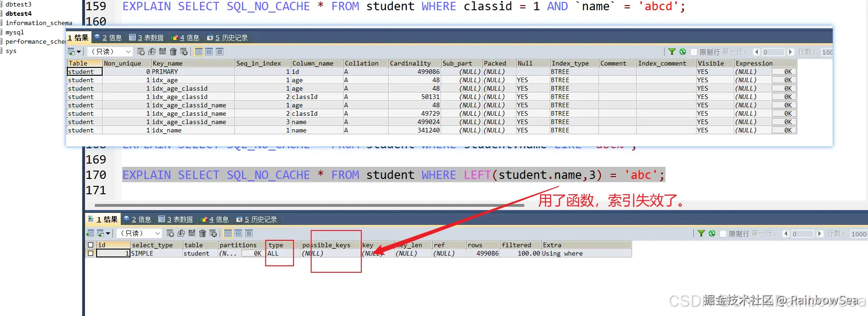This screenshot has width=868, height=316.
Task: Click save changes disk icon in upper toolbar
Action: [x=162, y=52]
